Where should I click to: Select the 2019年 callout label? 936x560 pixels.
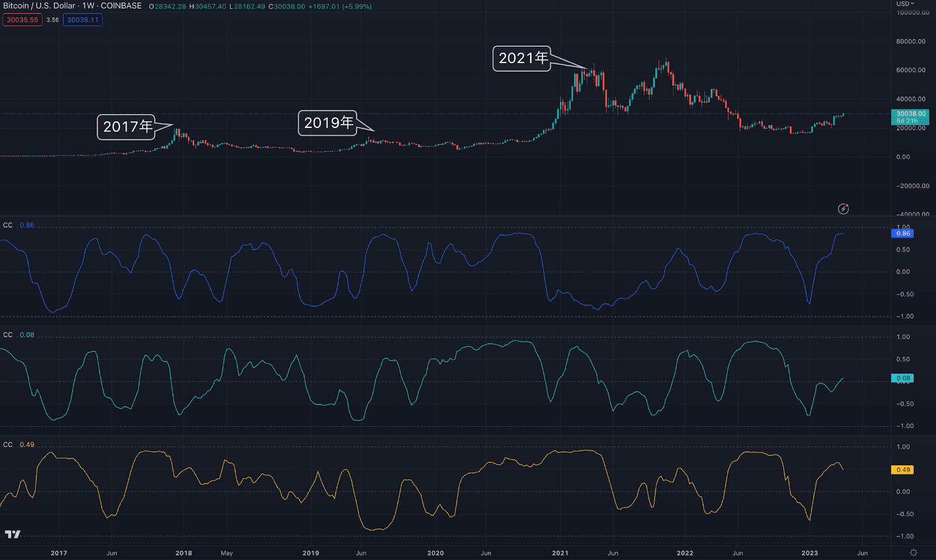(328, 123)
